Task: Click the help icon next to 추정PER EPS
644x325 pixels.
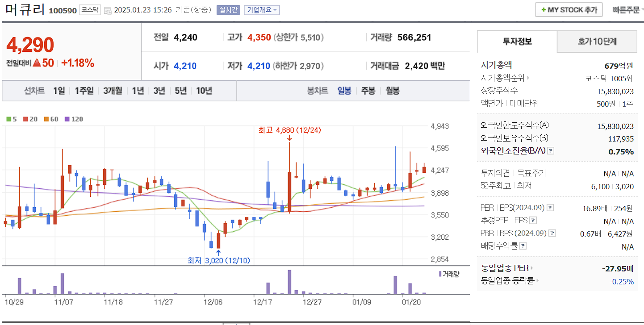Action: click(533, 220)
